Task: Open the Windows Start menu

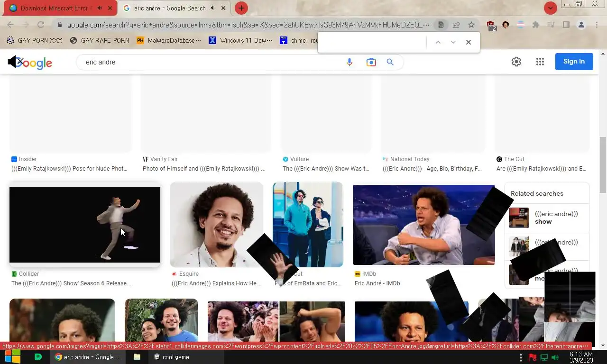Action: pyautogui.click(x=13, y=357)
